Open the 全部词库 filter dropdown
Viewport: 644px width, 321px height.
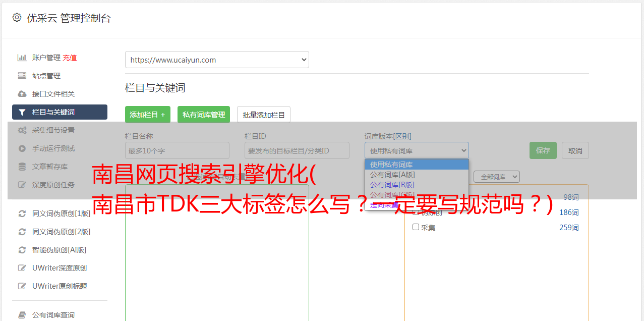[x=496, y=177]
